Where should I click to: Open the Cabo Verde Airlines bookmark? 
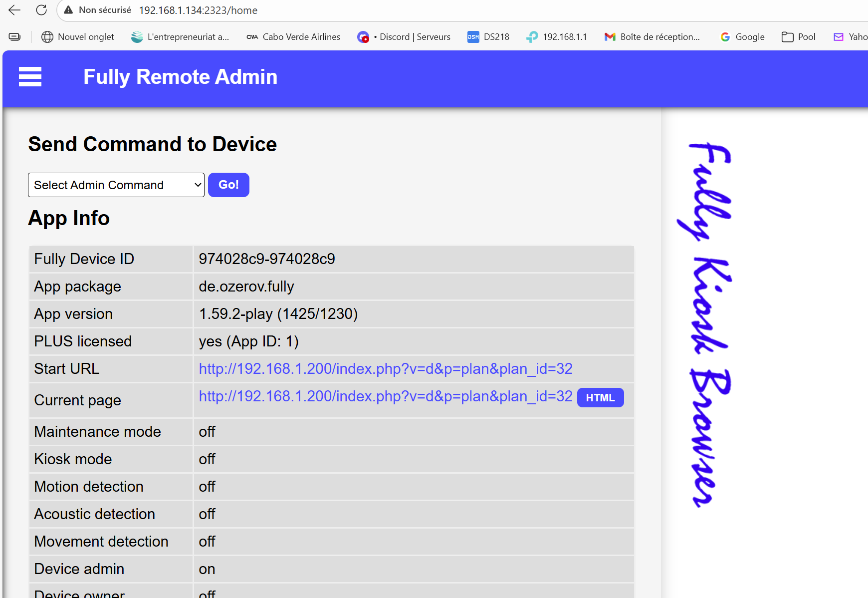pyautogui.click(x=293, y=37)
